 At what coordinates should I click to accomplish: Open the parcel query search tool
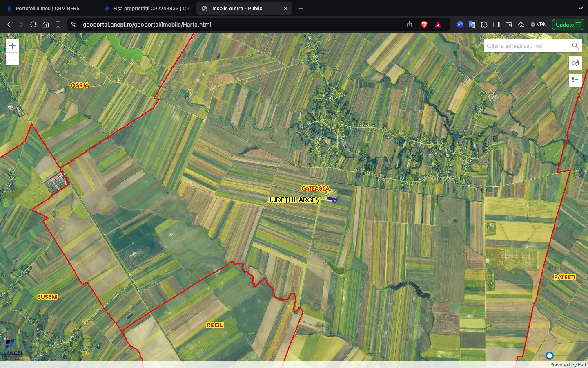(575, 63)
